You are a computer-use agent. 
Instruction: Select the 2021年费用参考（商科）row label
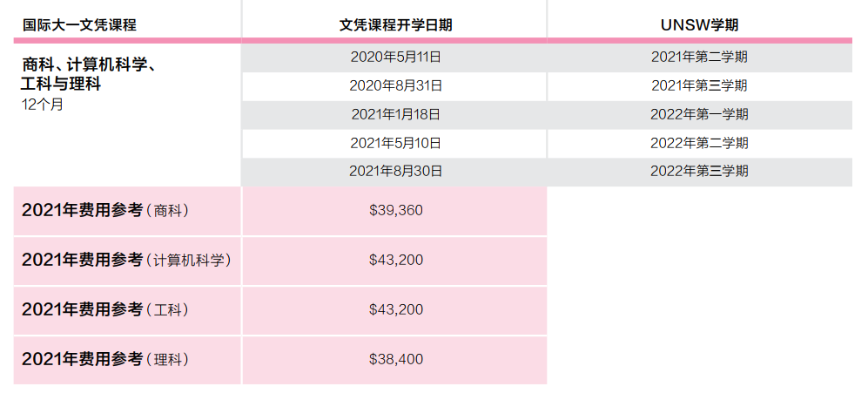(105, 211)
